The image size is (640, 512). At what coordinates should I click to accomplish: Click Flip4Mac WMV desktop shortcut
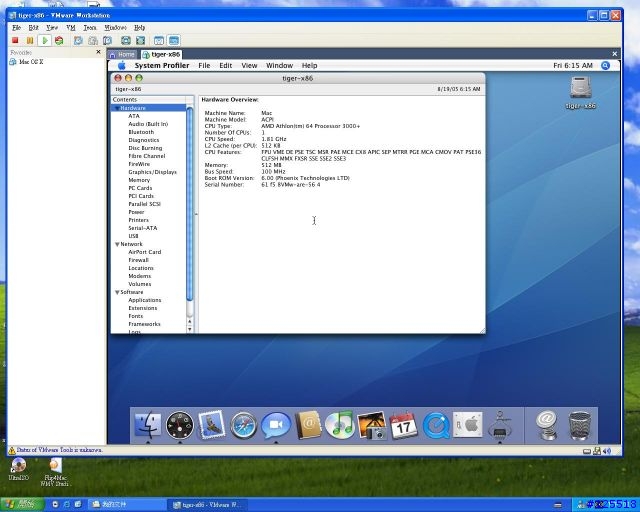tap(55, 472)
